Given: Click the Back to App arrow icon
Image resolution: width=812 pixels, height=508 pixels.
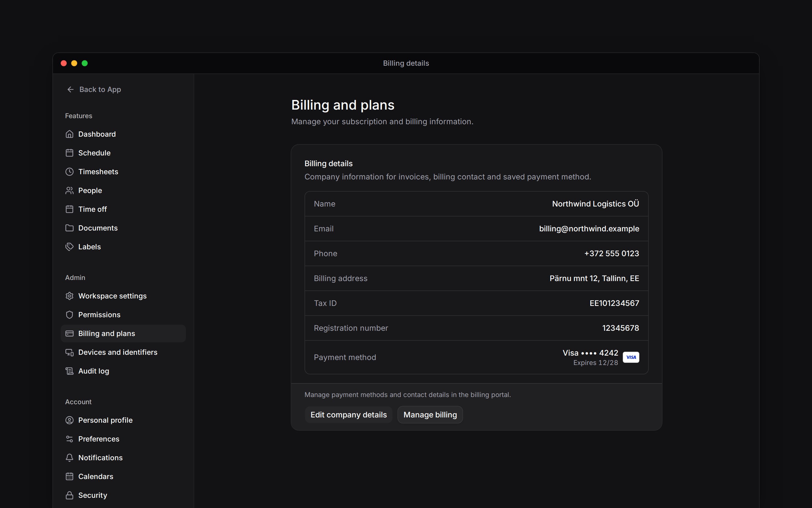Looking at the screenshot, I should 70,89.
